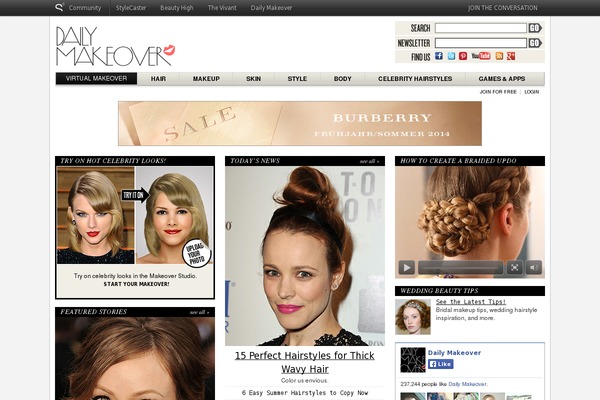Click the StyleCaster link in top bar
This screenshot has height=400, width=600.
pos(131,8)
